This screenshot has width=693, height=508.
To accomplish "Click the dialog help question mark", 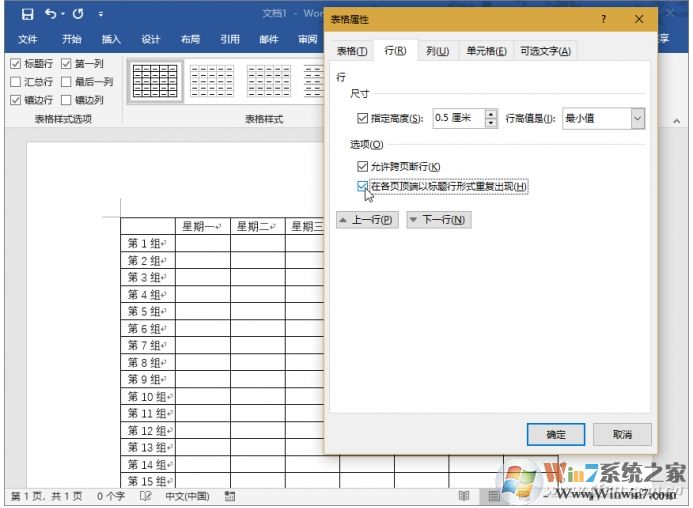I will (603, 19).
